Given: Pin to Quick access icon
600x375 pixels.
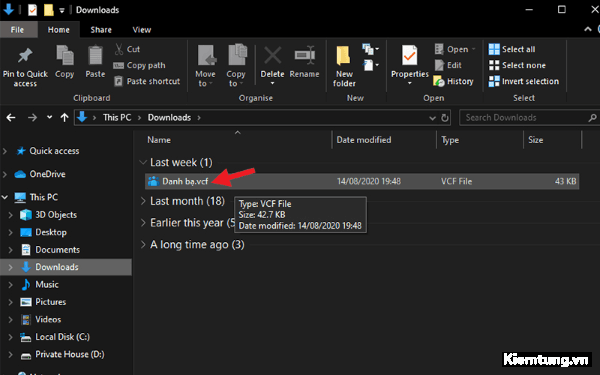Looking at the screenshot, I should click(x=25, y=56).
